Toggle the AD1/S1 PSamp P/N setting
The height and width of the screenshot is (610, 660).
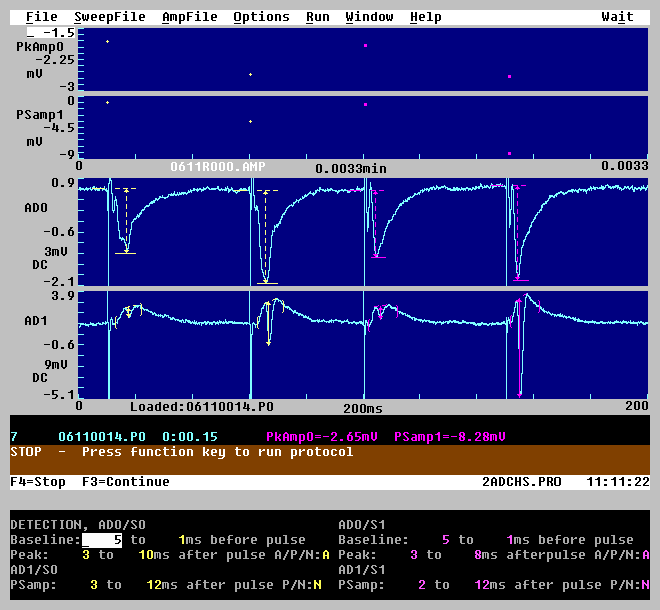coord(646,585)
